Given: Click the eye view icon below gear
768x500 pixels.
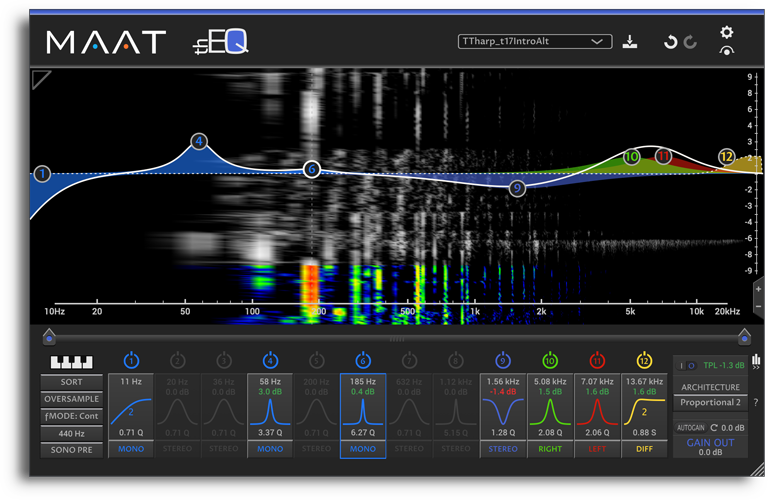Looking at the screenshot, I should [727, 50].
